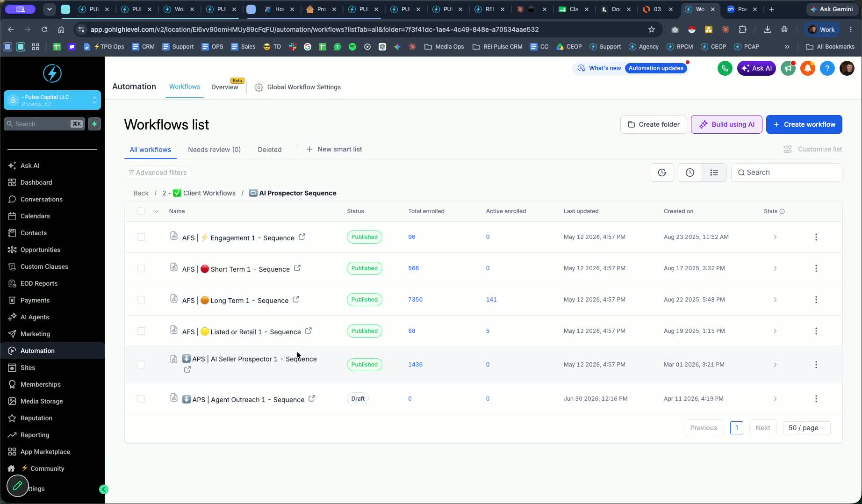The image size is (862, 504).
Task: Toggle the select-all workflows checkbox
Action: (x=141, y=211)
